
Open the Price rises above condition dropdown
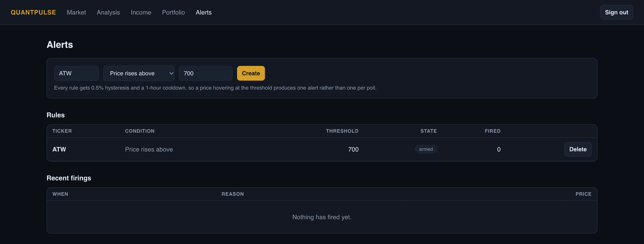coord(139,73)
